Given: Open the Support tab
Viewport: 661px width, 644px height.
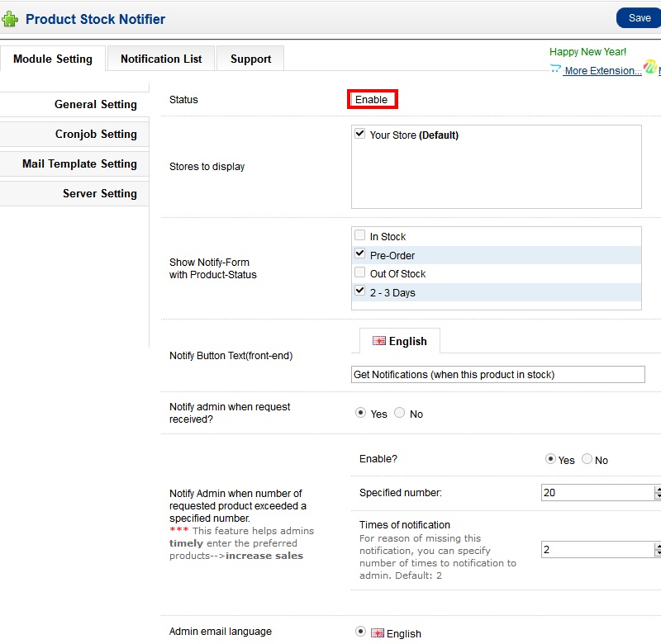Looking at the screenshot, I should pyautogui.click(x=250, y=59).
